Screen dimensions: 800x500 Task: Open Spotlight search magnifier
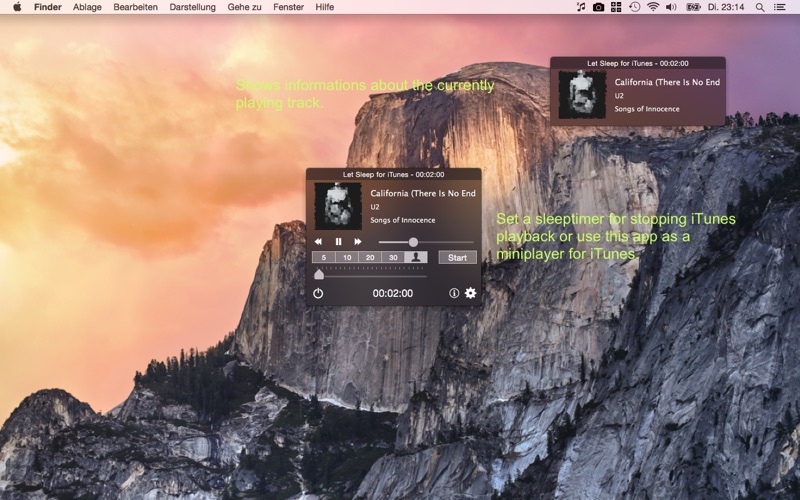pos(760,7)
